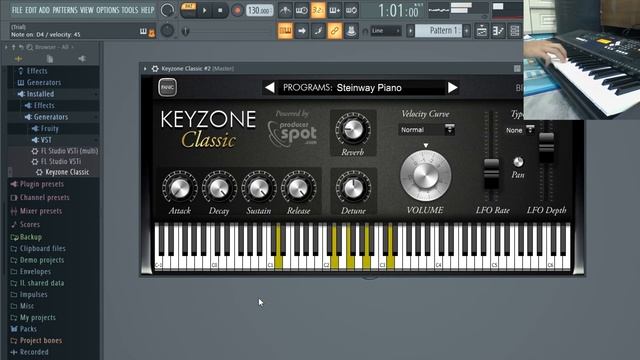640x360 pixels.
Task: Click the main pitch knob below volume
Action: (x=167, y=30)
